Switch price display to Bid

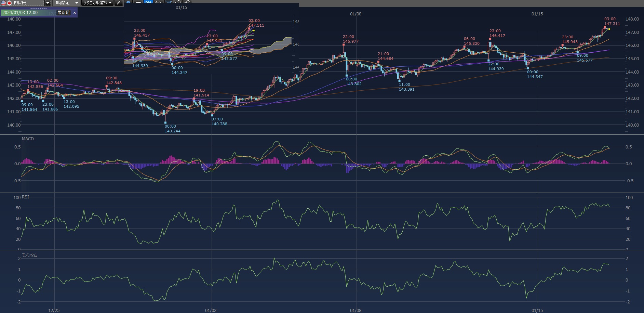[x=148, y=2]
